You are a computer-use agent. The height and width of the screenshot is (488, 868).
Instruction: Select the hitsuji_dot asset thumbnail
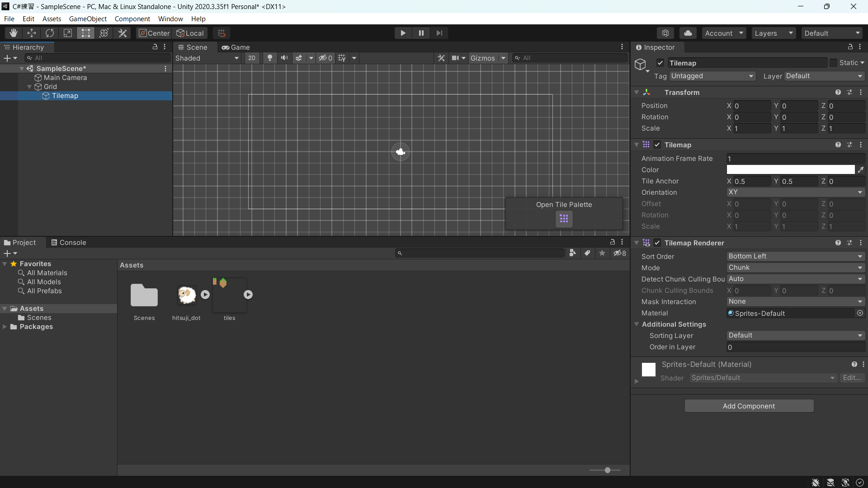point(186,296)
